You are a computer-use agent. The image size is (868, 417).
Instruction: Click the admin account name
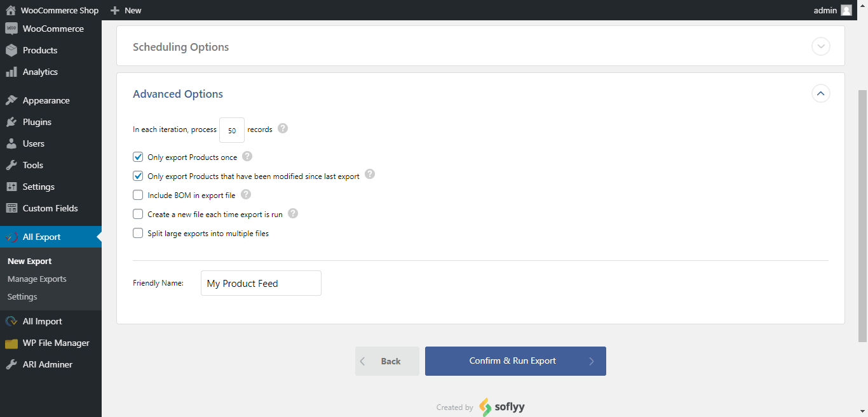click(x=825, y=10)
